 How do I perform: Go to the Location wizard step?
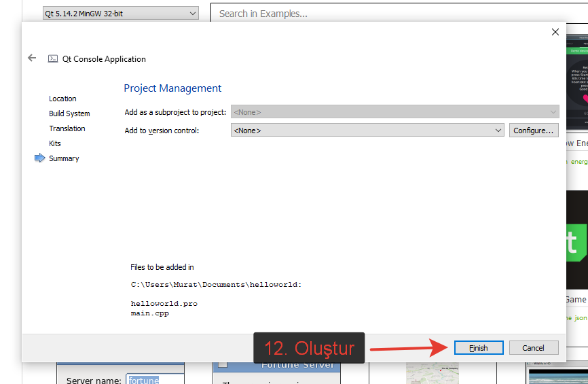(x=62, y=99)
